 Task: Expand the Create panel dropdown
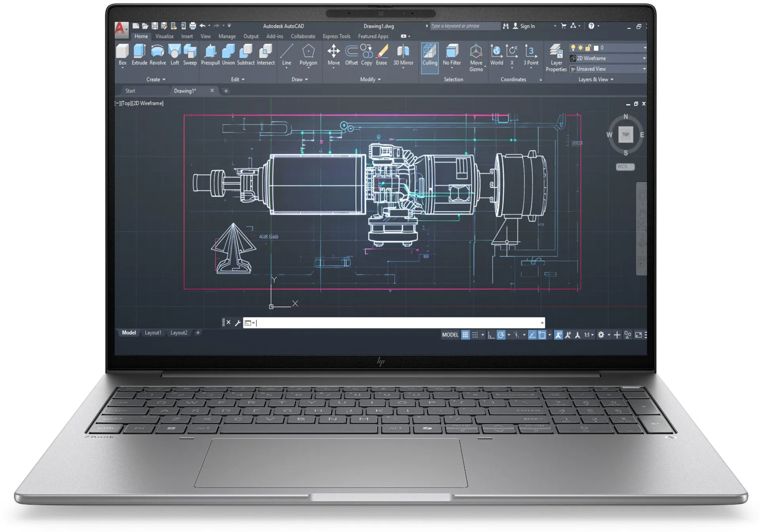156,80
